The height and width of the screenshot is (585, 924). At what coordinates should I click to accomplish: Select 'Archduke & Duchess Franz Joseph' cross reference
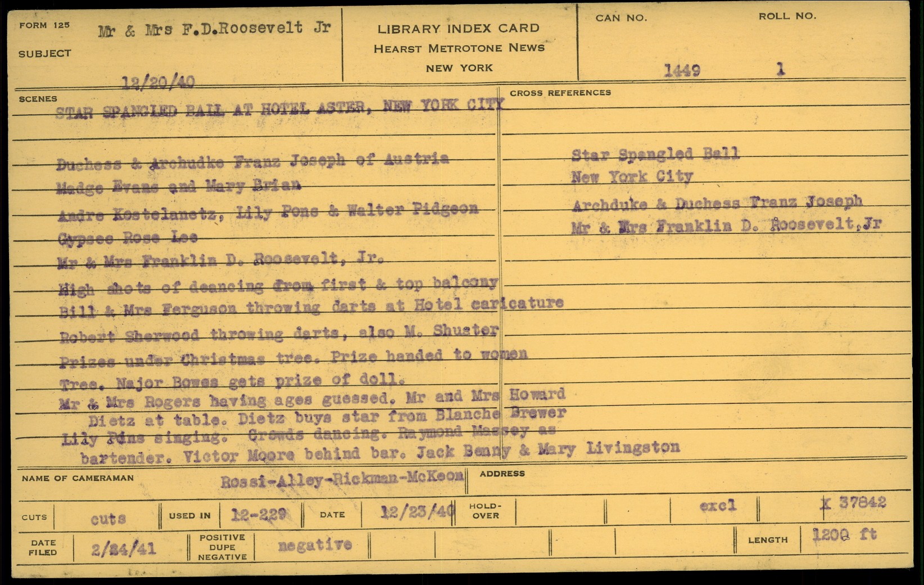[717, 203]
